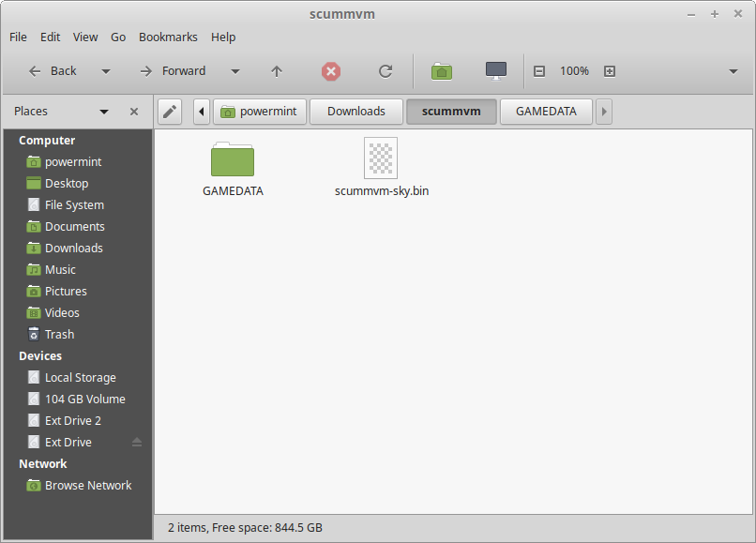
Task: Toggle the location entry pencil button
Action: pyautogui.click(x=170, y=112)
